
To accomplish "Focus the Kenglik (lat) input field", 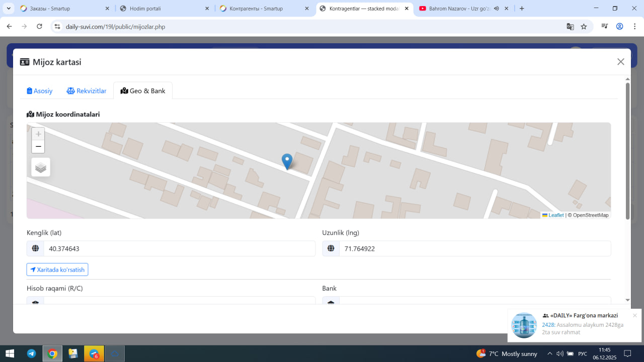I will 180,248.
